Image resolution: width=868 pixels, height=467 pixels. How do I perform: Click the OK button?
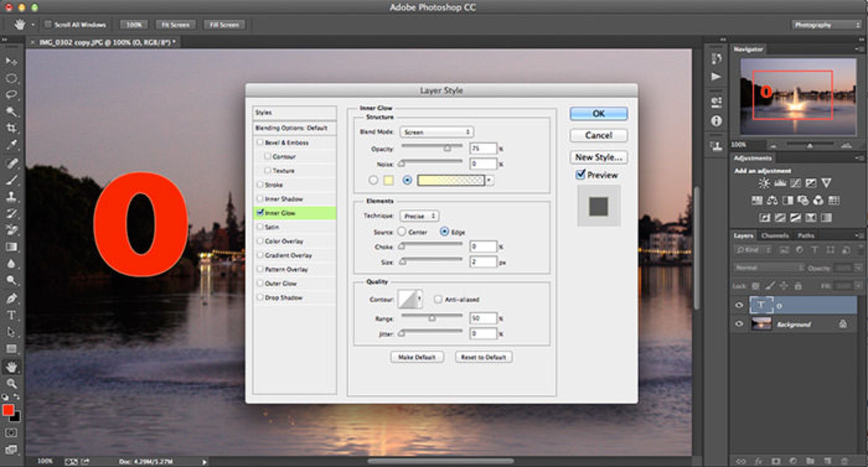[x=598, y=113]
